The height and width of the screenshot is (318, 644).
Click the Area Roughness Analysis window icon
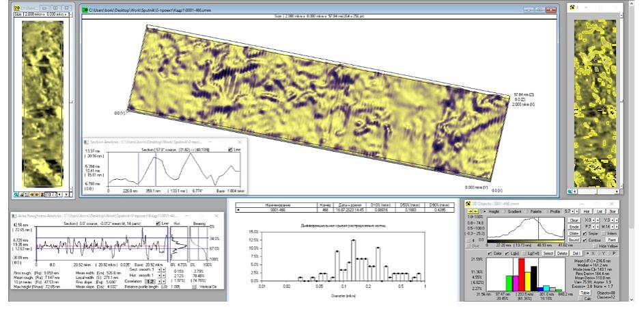tap(14, 217)
